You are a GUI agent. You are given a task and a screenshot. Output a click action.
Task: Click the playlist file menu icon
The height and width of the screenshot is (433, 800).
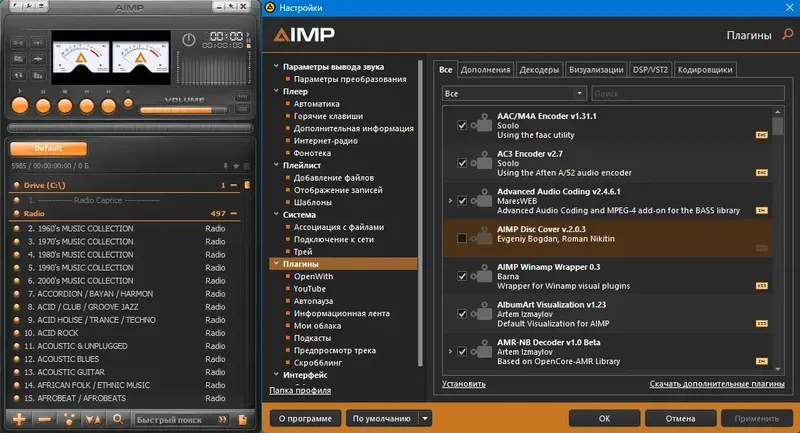click(x=243, y=420)
